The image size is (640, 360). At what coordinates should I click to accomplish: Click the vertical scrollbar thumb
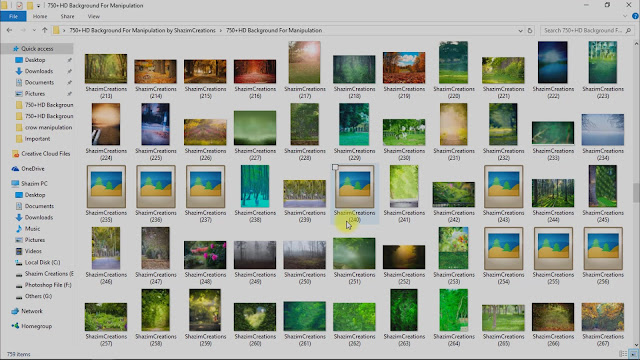coord(636,193)
